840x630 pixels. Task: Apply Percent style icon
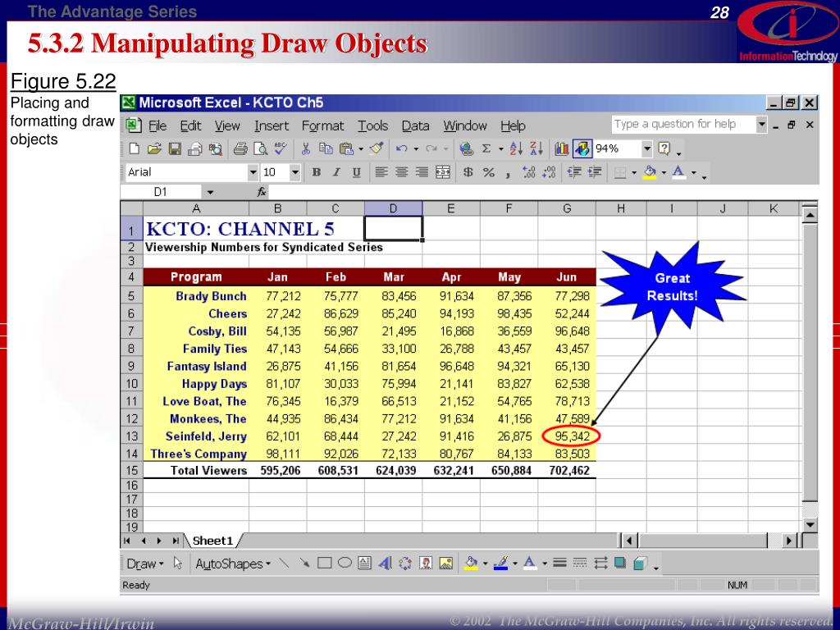click(488, 172)
